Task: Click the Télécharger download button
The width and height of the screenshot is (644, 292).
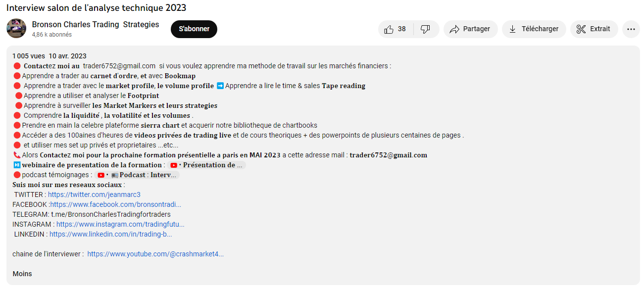Action: point(534,29)
